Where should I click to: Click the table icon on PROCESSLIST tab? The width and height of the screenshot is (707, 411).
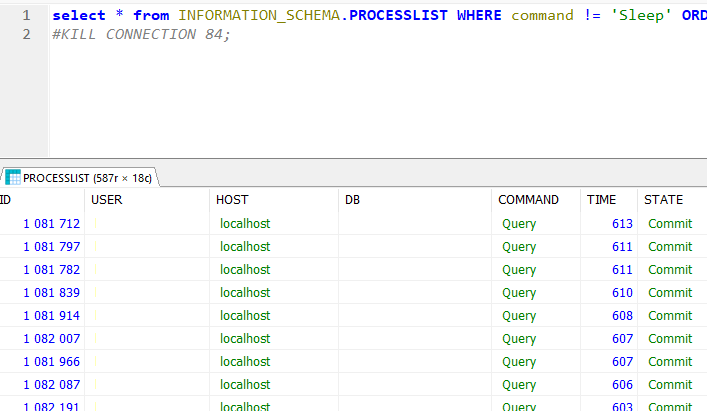coord(14,178)
